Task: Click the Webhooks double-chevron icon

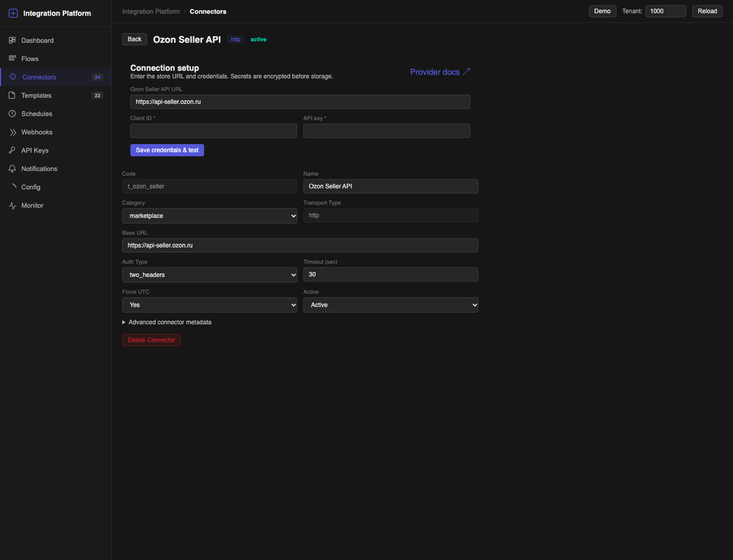Action: click(x=13, y=132)
